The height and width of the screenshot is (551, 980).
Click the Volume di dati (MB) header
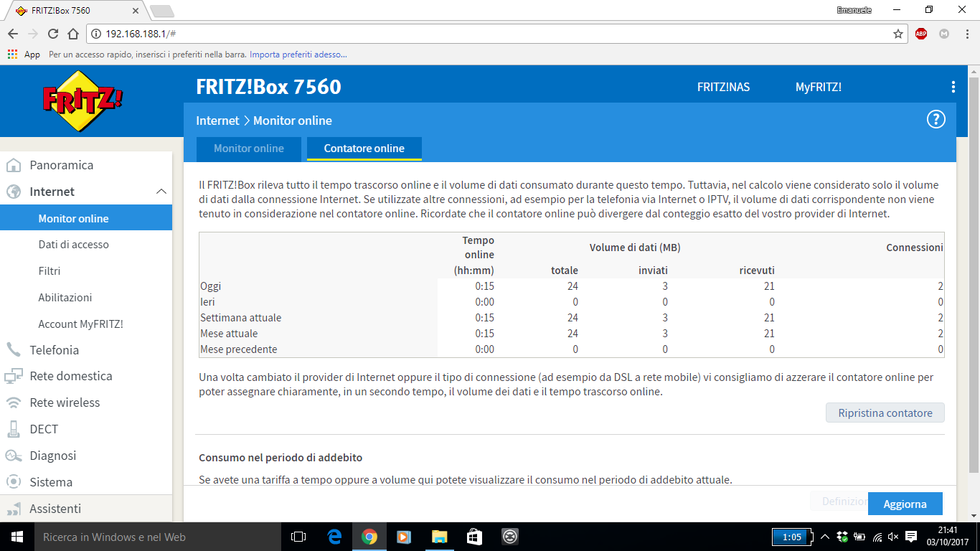point(635,248)
